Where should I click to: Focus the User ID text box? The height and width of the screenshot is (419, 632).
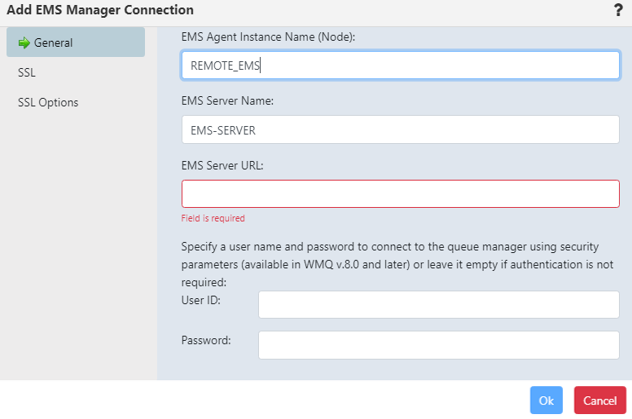click(439, 305)
